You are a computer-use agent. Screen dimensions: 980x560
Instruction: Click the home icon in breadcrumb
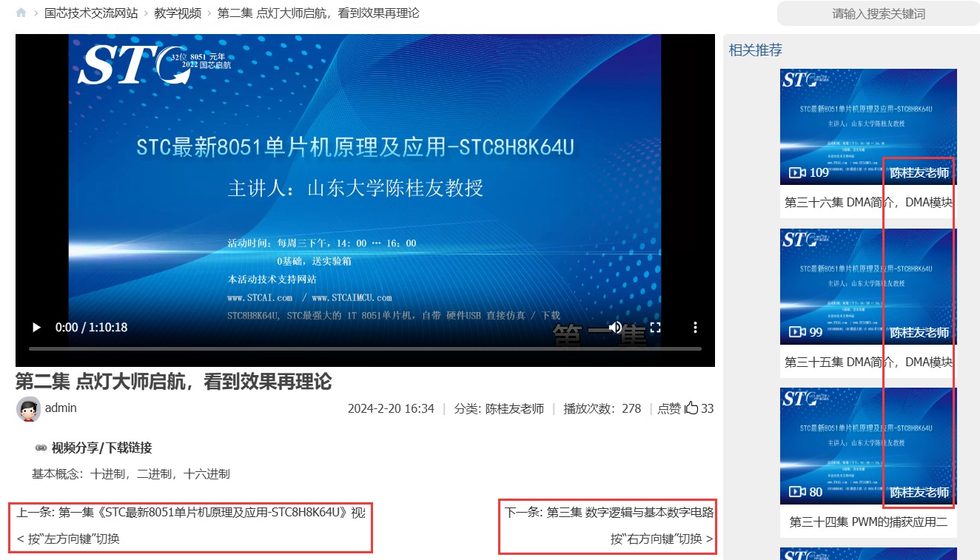(x=21, y=13)
